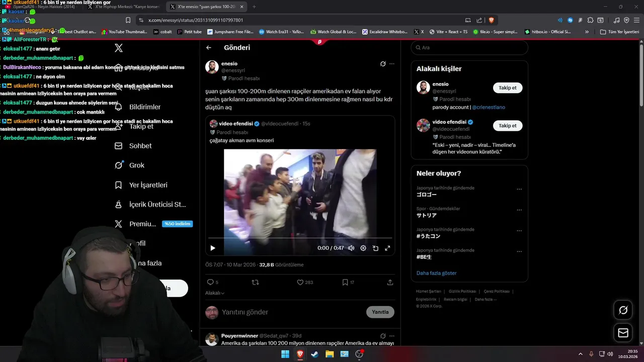Open Bildirimler in the X sidebar
This screenshot has height=362, width=644.
pyautogui.click(x=138, y=107)
